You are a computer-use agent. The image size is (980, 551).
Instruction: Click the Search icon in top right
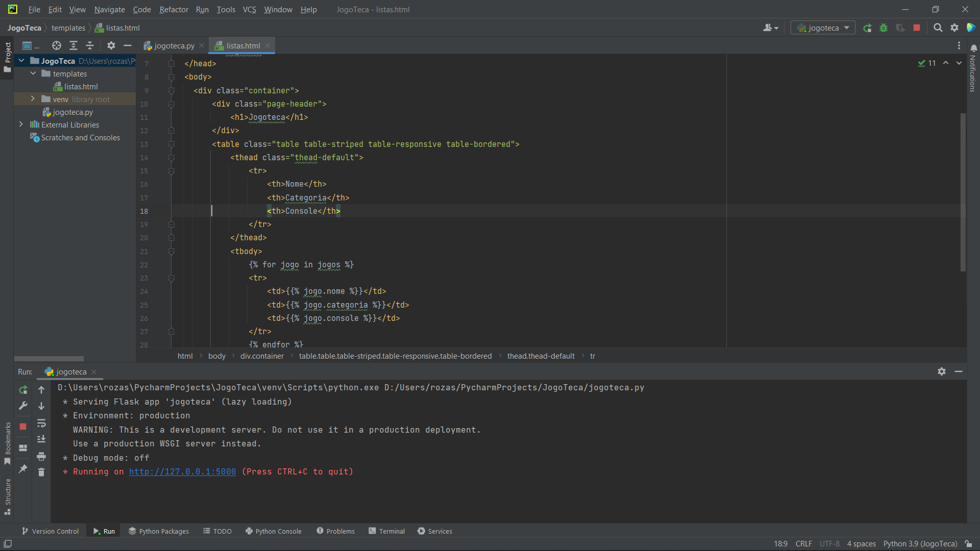938,28
